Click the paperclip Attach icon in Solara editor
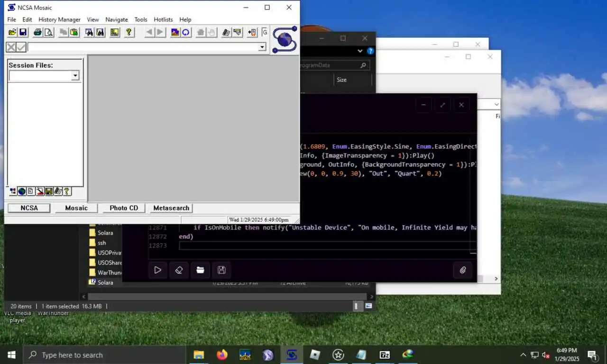This screenshot has width=607, height=364. (x=463, y=270)
